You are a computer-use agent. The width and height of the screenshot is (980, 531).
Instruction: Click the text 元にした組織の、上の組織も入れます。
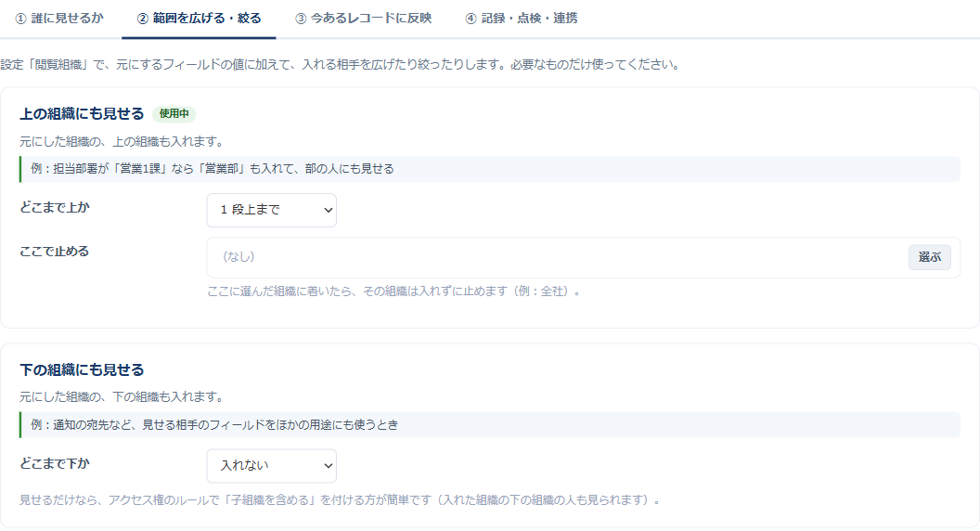(122, 142)
